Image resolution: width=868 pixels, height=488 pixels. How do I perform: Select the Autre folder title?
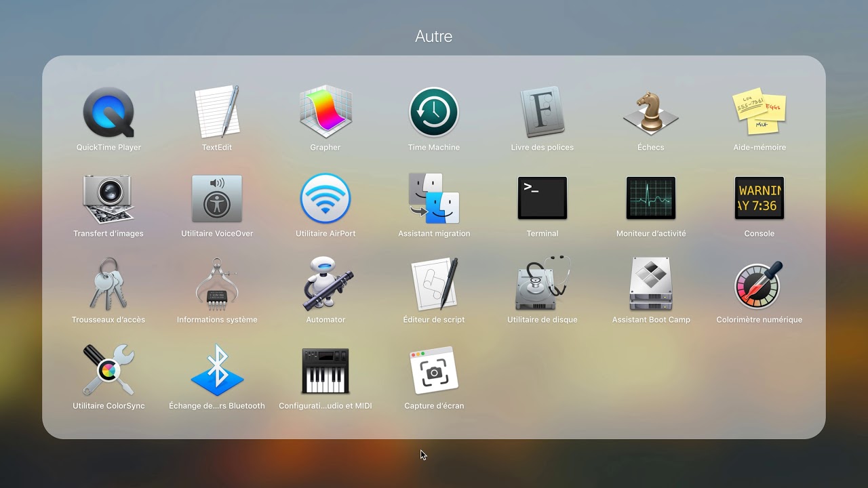(x=434, y=36)
